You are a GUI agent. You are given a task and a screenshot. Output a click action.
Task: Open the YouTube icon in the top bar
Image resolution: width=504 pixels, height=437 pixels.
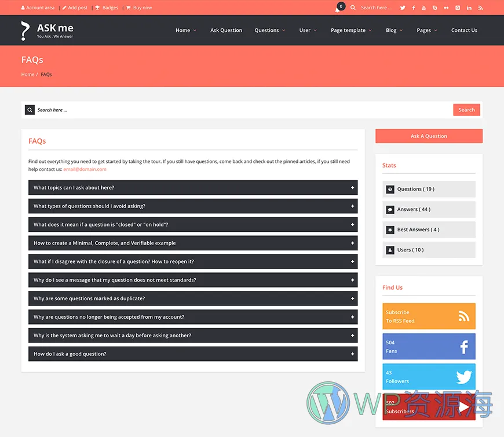click(x=424, y=8)
